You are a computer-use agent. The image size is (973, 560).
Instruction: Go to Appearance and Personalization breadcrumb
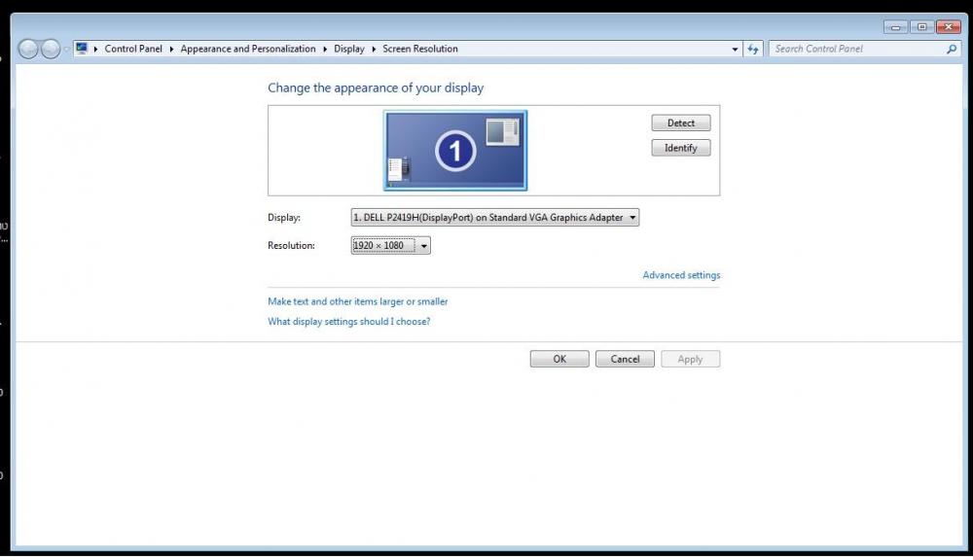point(248,49)
